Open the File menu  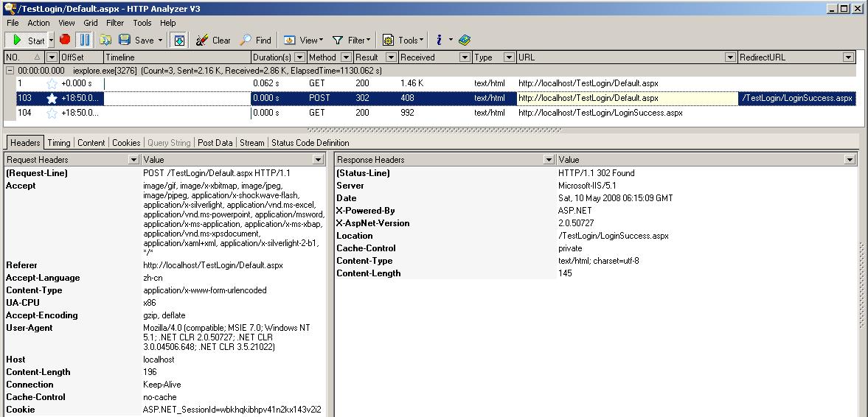[13, 23]
